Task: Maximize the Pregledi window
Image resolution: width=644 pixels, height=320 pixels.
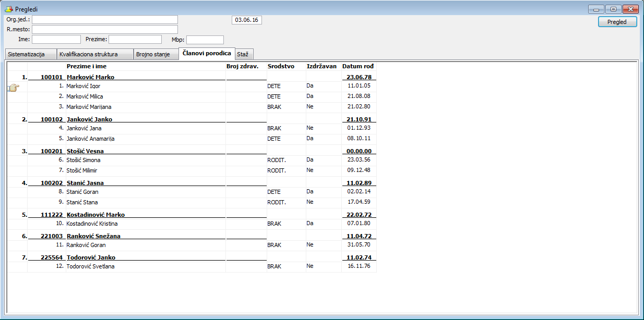Action: coord(613,9)
